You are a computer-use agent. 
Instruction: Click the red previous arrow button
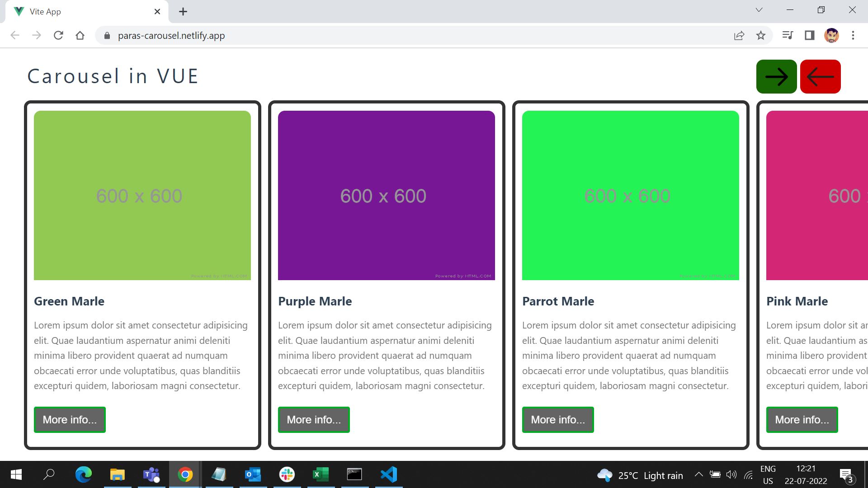(x=821, y=76)
